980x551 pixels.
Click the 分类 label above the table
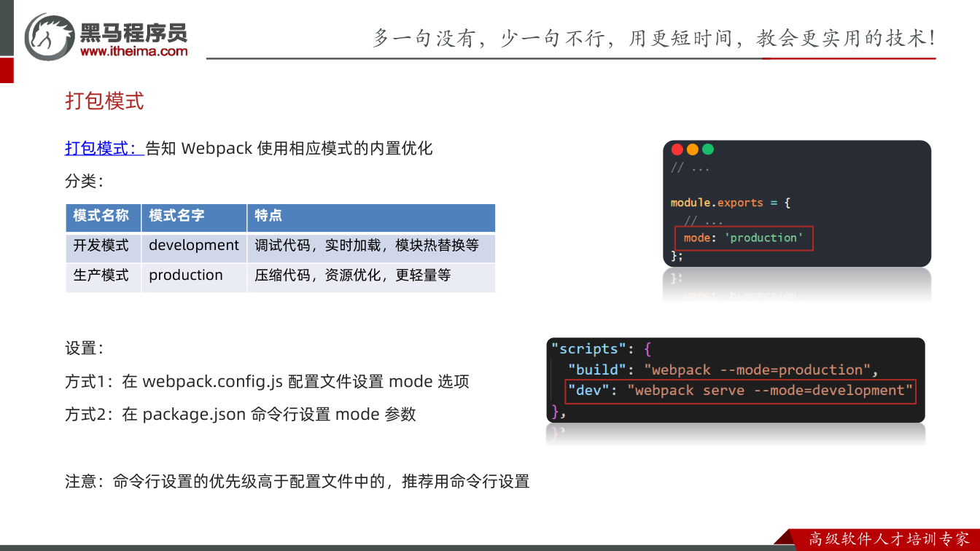pos(85,181)
